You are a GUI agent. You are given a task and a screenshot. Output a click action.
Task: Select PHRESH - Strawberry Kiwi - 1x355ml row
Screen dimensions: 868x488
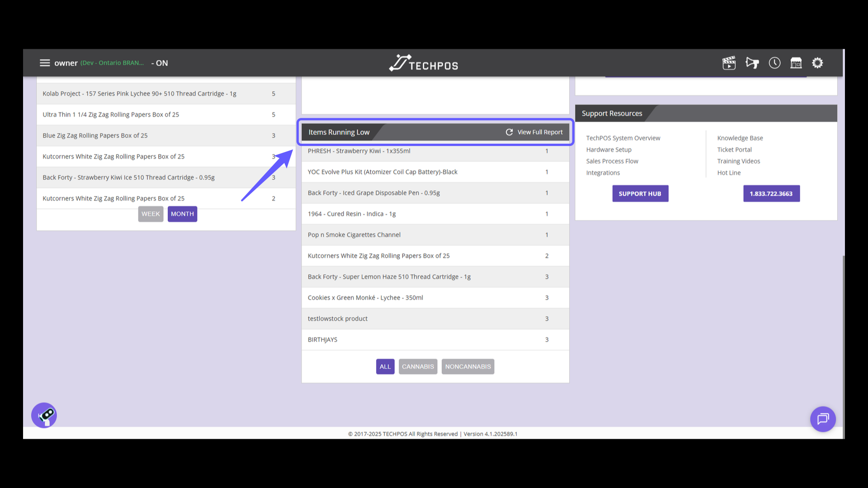[435, 152]
